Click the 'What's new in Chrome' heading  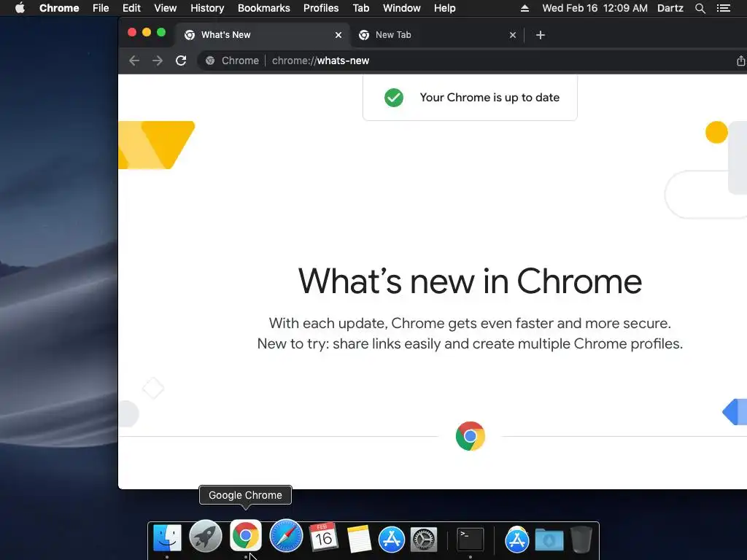click(471, 281)
